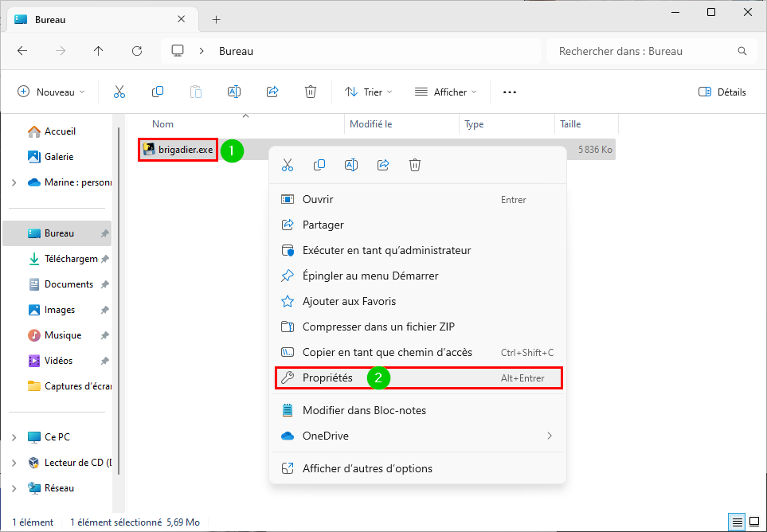Click the Paste icon in the toolbar
767x532 pixels.
pyautogui.click(x=196, y=92)
